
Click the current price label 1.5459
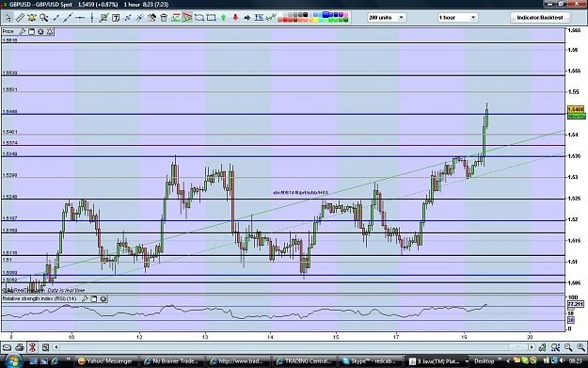point(575,109)
